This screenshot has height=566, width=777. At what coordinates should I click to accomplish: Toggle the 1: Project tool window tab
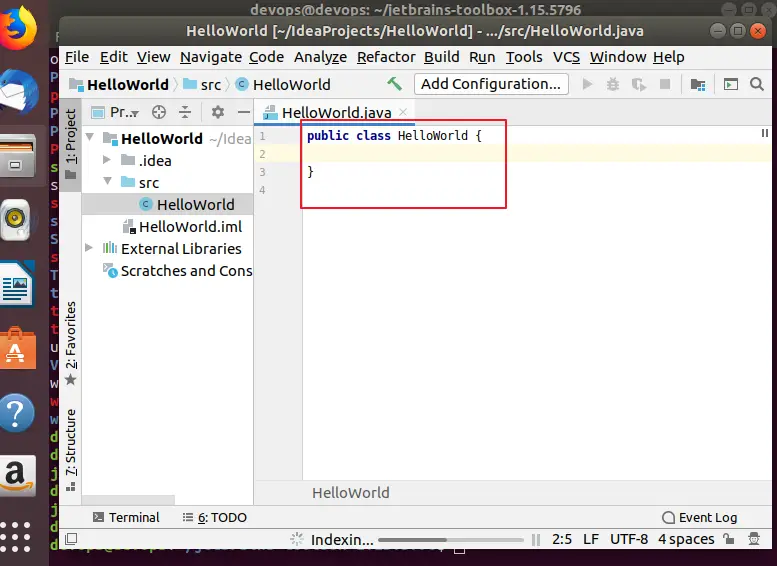tap(70, 144)
